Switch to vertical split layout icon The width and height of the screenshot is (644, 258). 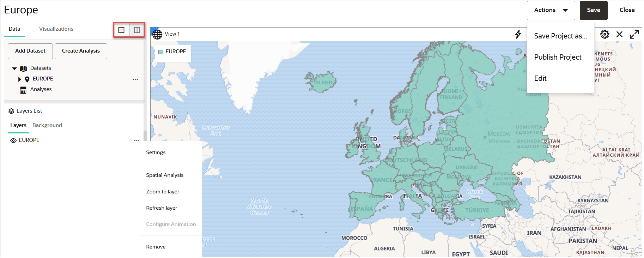[137, 30]
